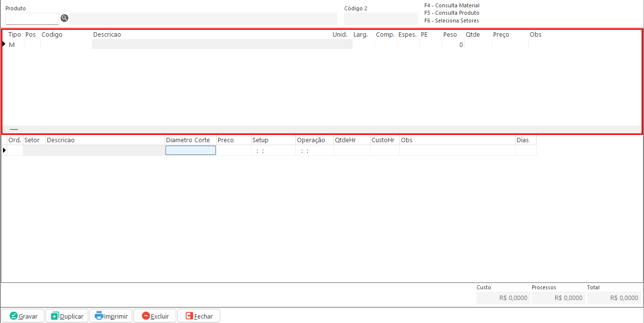Close the form with Fechar
Image resolution: width=644 pixels, height=323 pixels.
199,316
